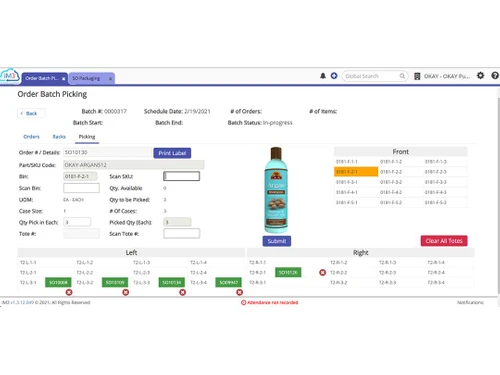
Task: Click the Bin field
Action: pos(80,176)
